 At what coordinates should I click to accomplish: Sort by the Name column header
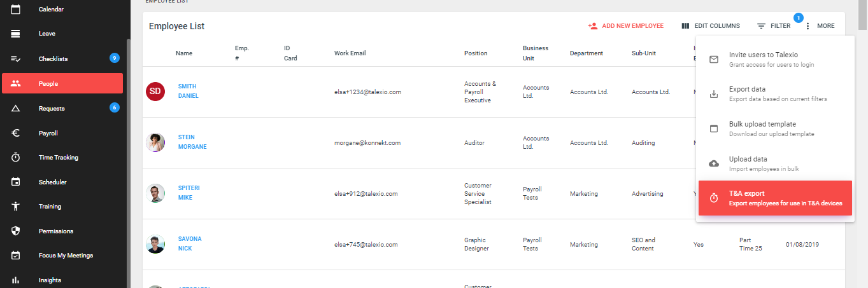pyautogui.click(x=184, y=53)
